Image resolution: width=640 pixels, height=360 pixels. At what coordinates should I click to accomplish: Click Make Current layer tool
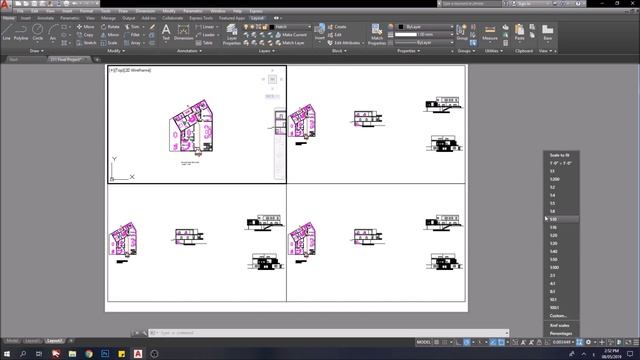click(x=291, y=35)
